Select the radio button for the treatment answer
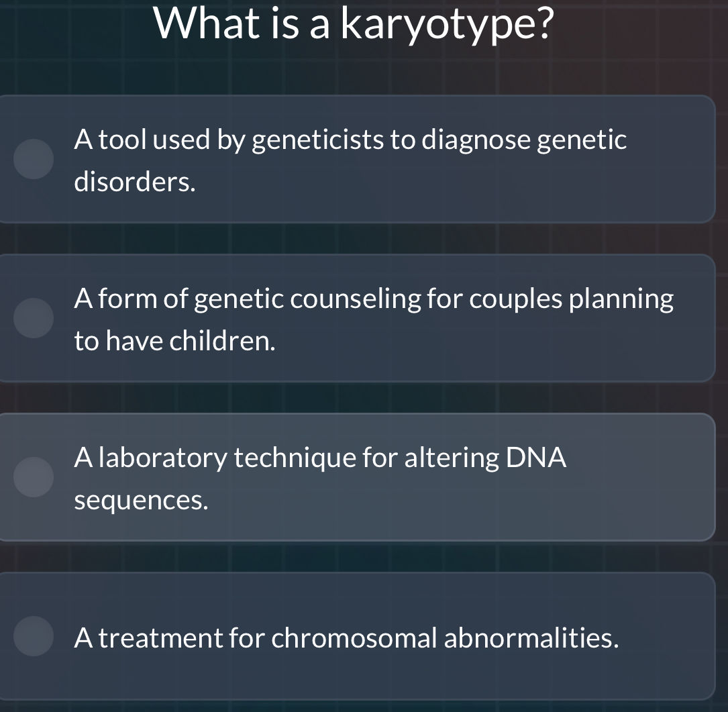Viewport: 728px width, 712px height. click(34, 638)
